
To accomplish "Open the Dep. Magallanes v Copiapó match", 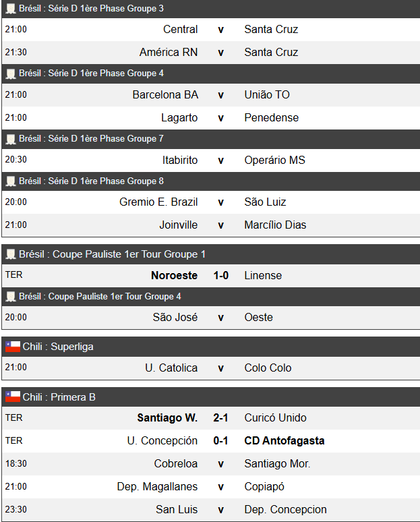I will pos(220,487).
